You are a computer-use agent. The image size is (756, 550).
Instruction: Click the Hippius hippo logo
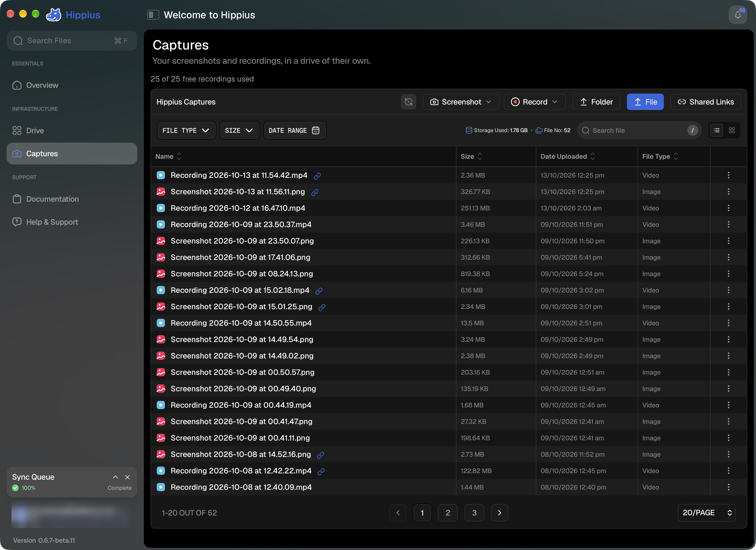coord(53,15)
